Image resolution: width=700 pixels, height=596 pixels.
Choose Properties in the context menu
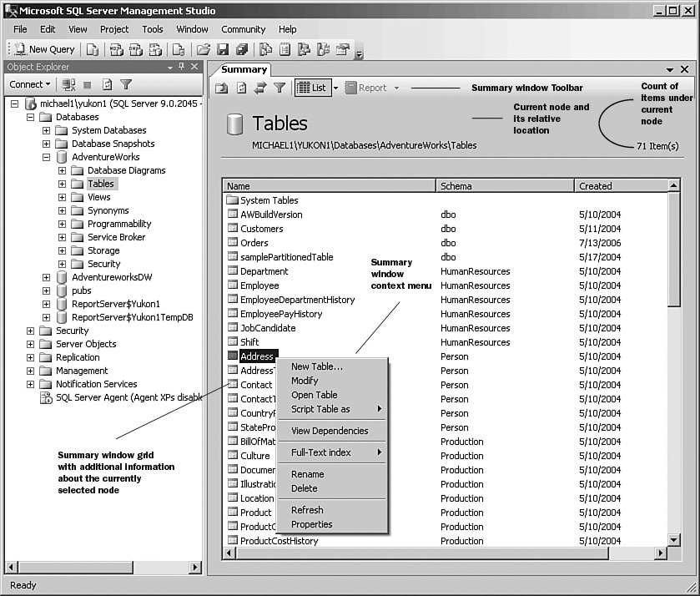pyautogui.click(x=332, y=524)
